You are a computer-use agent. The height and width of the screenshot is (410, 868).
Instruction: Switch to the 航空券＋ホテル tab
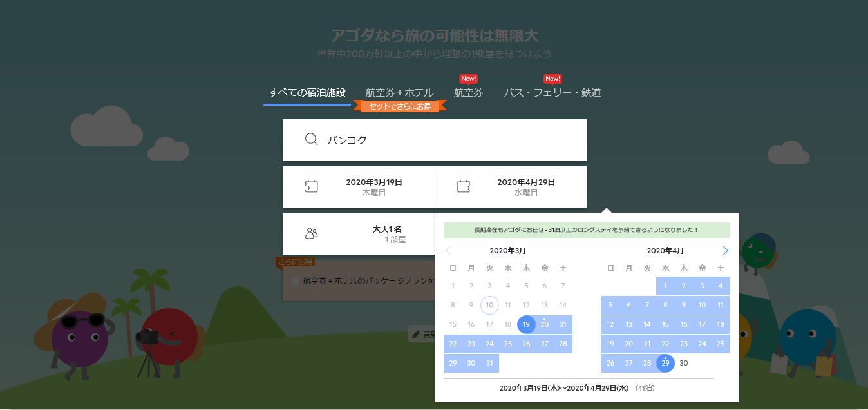pyautogui.click(x=399, y=92)
